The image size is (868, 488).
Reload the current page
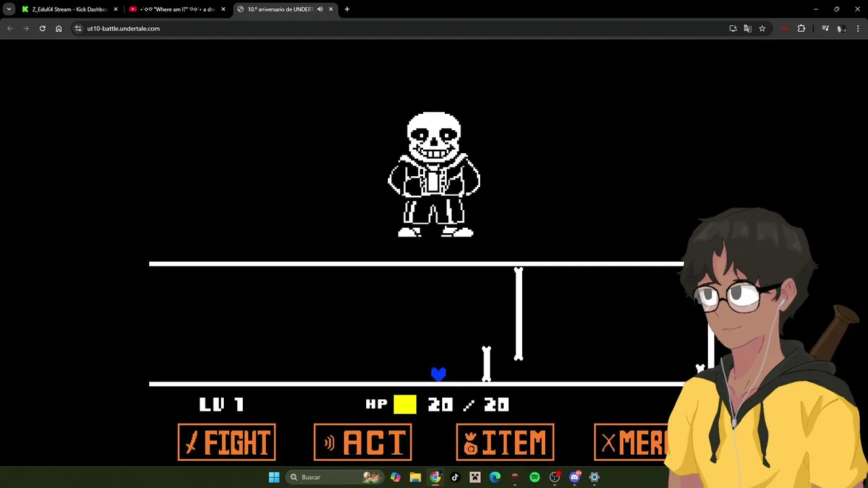pos(42,28)
